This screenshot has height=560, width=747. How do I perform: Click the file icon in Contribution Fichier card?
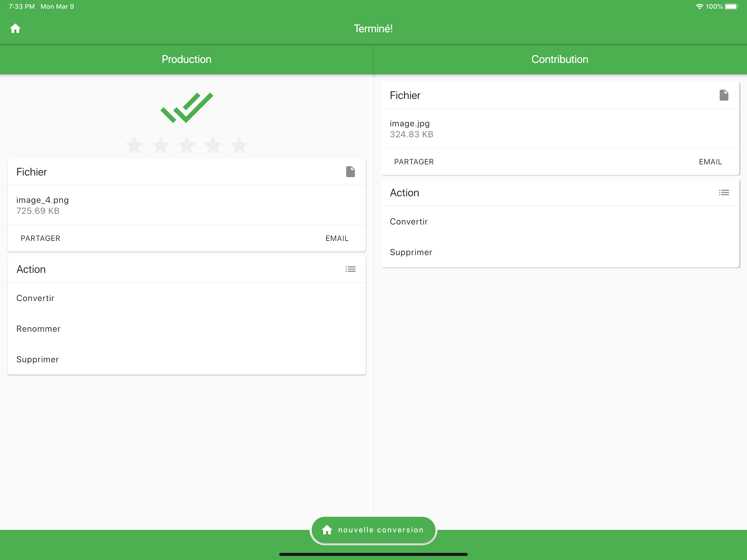[724, 95]
